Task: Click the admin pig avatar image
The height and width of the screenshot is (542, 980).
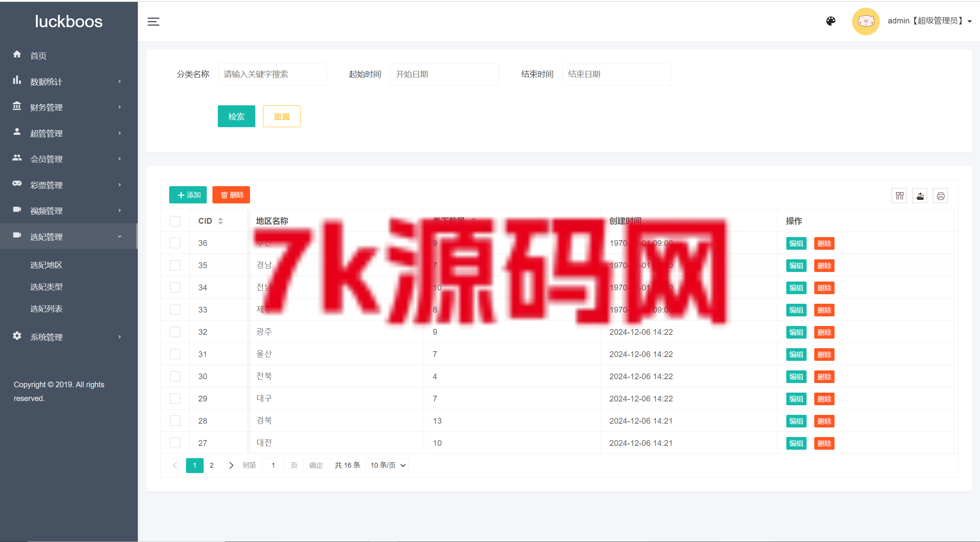Action: (866, 21)
